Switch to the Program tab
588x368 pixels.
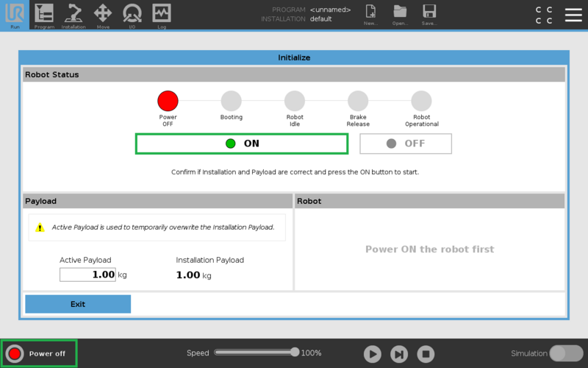(x=44, y=15)
